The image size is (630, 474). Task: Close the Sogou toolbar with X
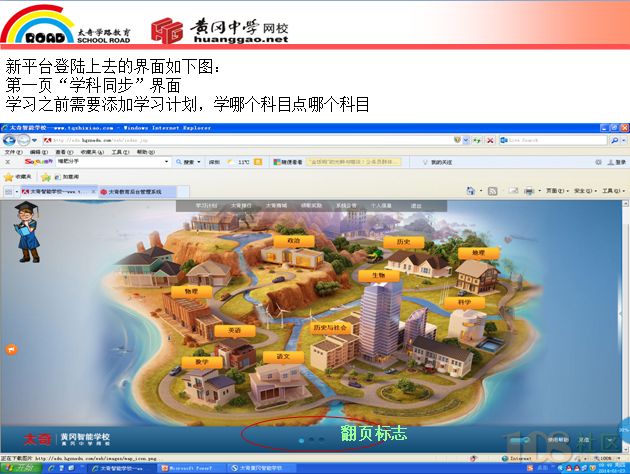pos(8,162)
